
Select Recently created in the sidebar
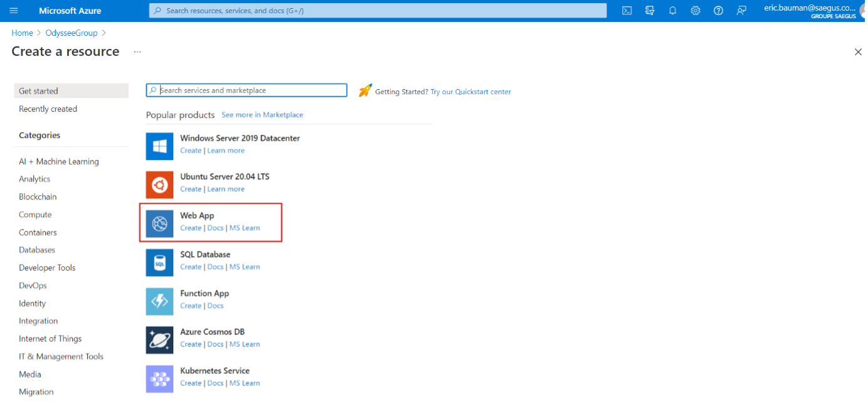tap(48, 109)
